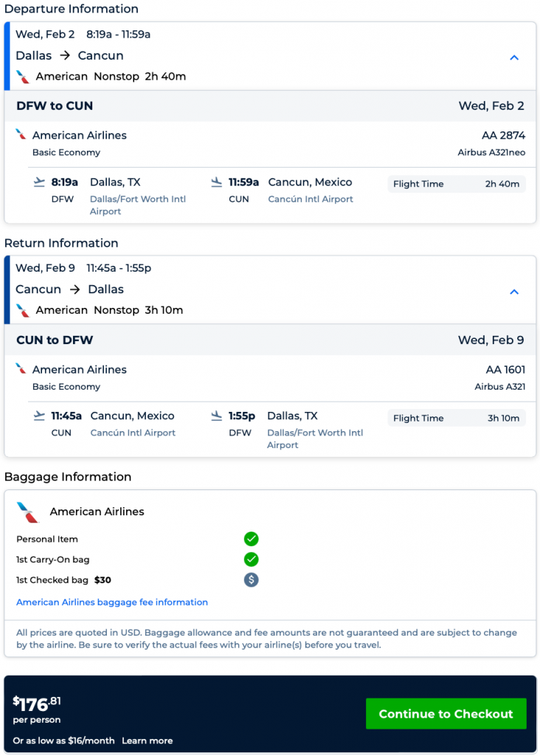Click takeoff plane icon beside 11:45a
Screen dimensions: 540x756
point(39,416)
